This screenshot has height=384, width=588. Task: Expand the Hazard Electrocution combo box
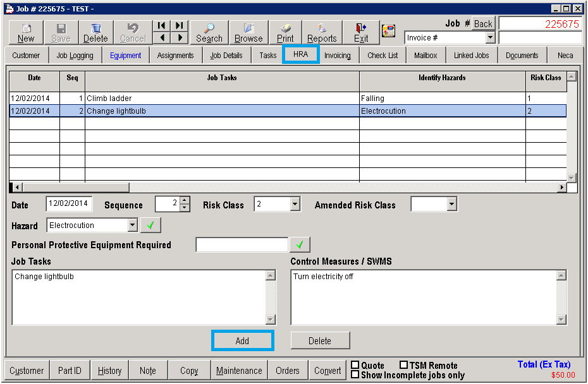[x=132, y=225]
